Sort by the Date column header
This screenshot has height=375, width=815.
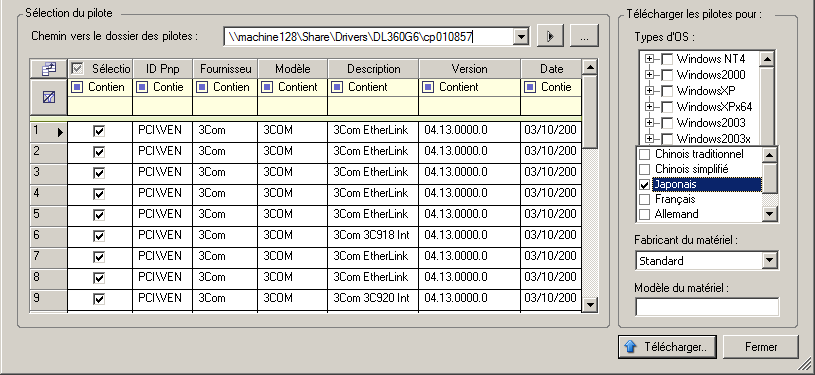[551, 69]
